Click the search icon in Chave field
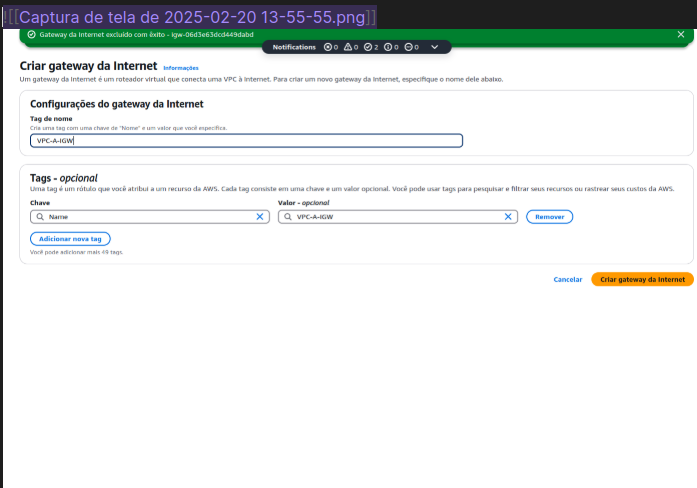This screenshot has width=697, height=488. pos(40,216)
